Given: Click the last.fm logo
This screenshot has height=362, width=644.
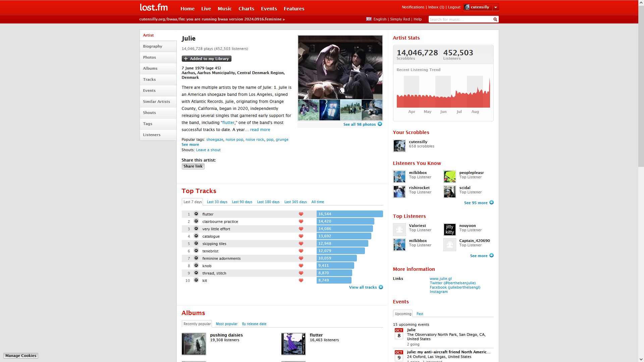Looking at the screenshot, I should pos(154,7).
